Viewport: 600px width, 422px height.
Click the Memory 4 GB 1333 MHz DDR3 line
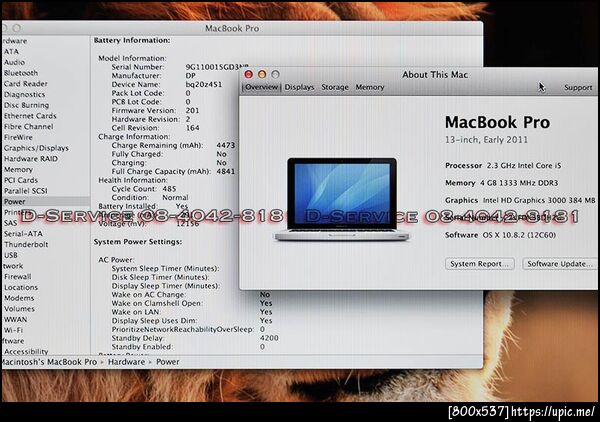point(501,183)
